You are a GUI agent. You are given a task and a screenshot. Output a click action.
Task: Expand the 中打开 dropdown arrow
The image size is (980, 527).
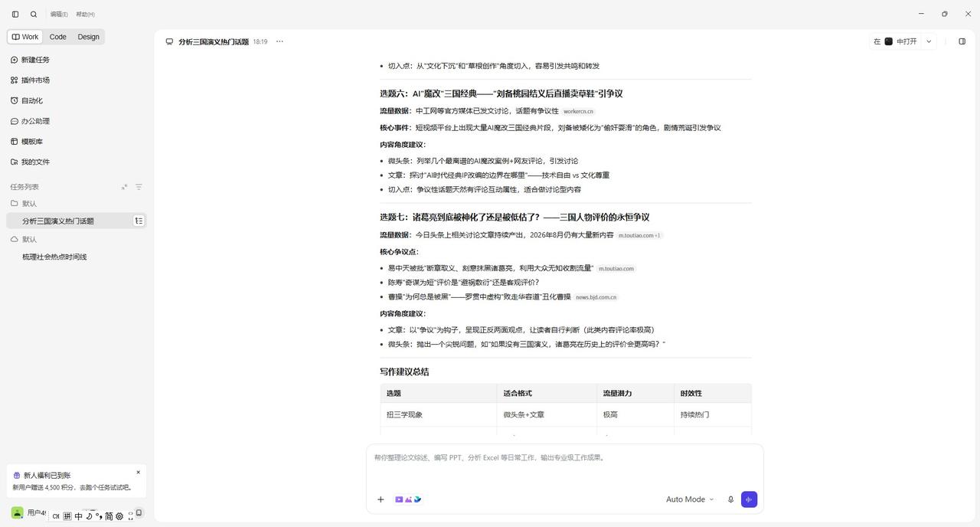929,41
